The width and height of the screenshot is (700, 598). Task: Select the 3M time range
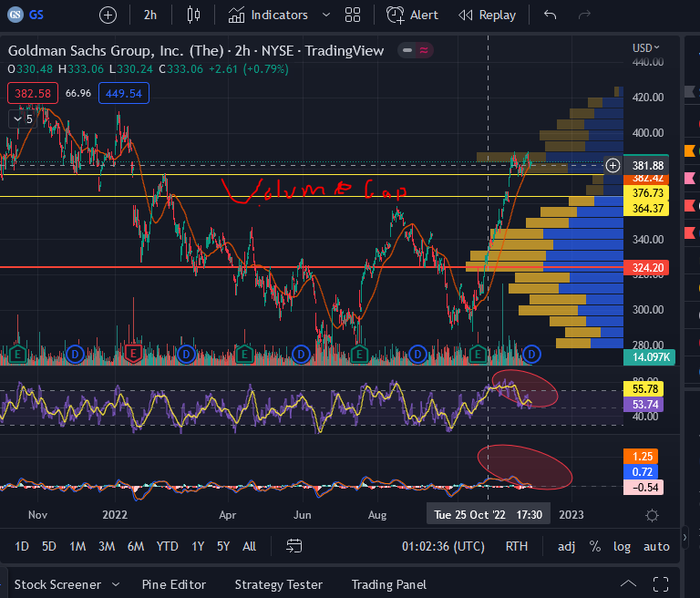(x=107, y=546)
